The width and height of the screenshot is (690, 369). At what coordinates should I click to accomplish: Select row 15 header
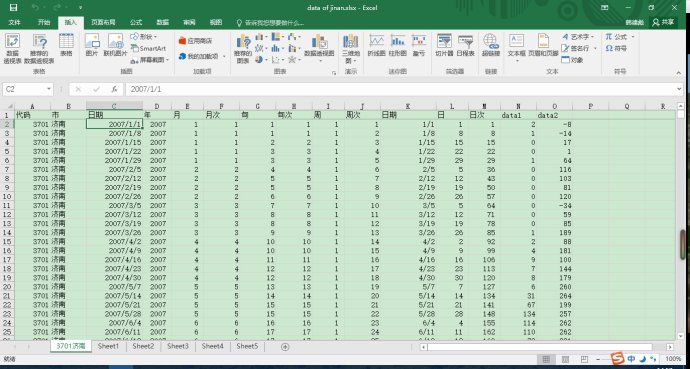click(7, 241)
